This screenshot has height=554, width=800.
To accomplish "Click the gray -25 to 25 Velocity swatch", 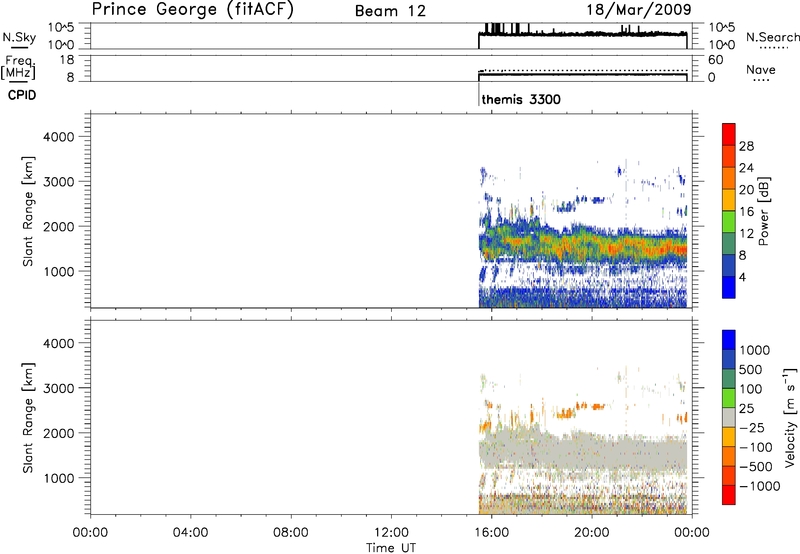I will (729, 418).
